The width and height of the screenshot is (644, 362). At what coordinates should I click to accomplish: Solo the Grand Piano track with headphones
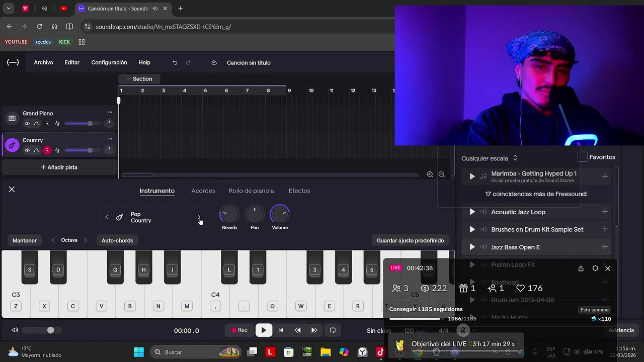point(36,124)
